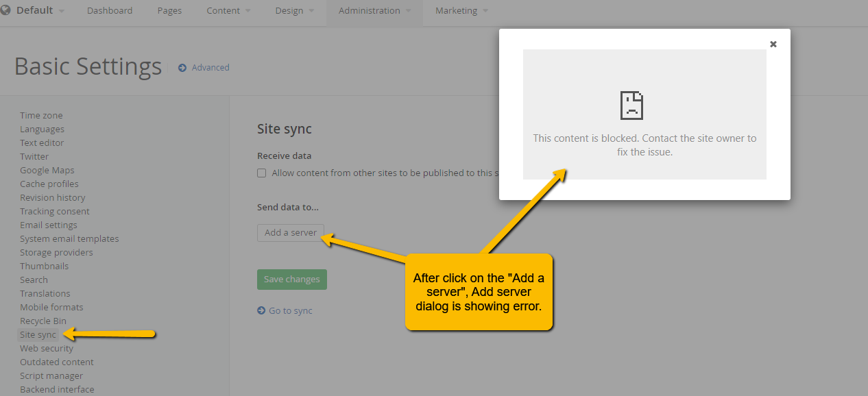Open Search settings in sidebar

coord(34,280)
